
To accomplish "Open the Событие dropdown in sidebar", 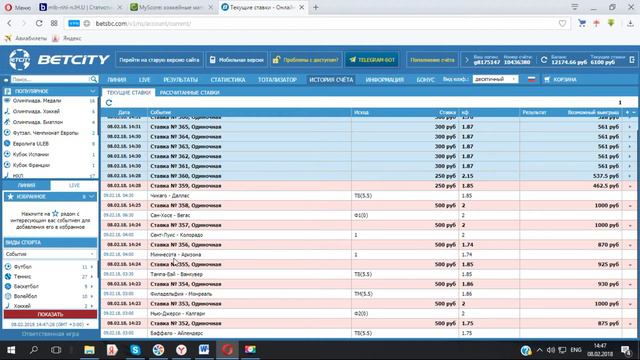I will click(50, 254).
